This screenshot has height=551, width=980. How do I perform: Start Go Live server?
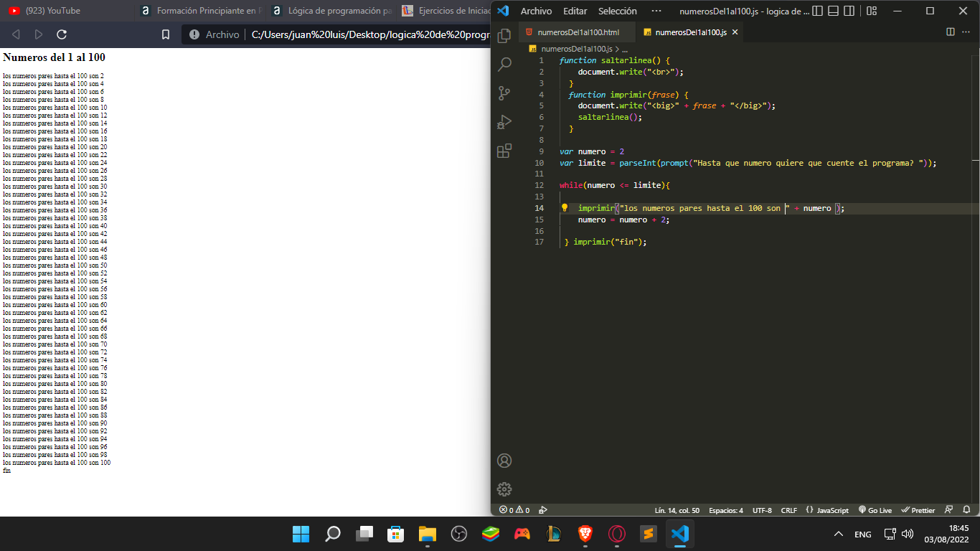coord(875,510)
